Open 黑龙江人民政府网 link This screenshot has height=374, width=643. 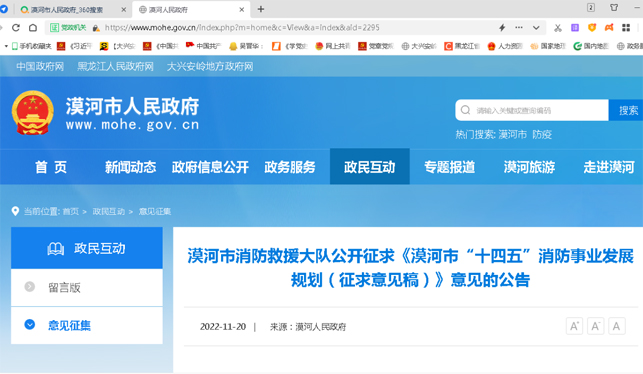(x=115, y=66)
